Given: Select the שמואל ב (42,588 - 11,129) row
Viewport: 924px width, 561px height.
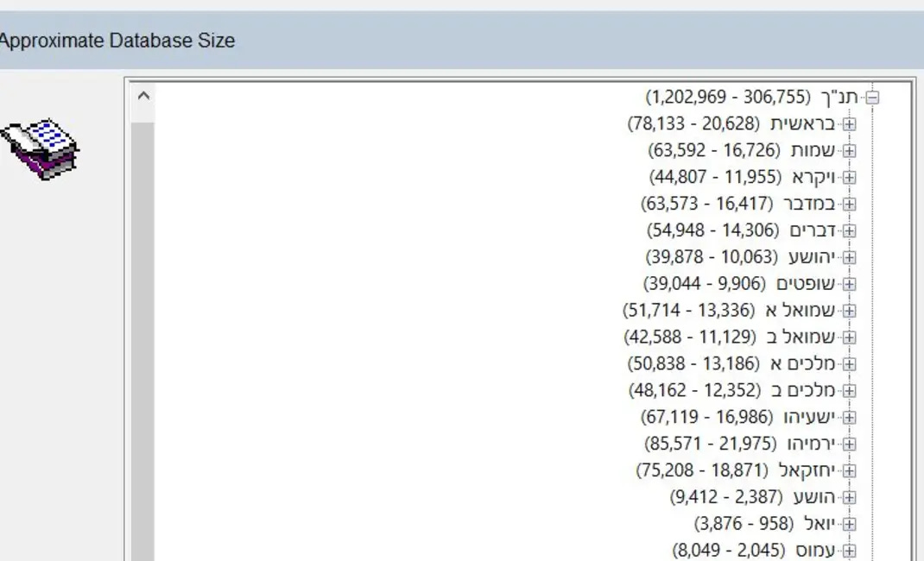Looking at the screenshot, I should coord(730,337).
